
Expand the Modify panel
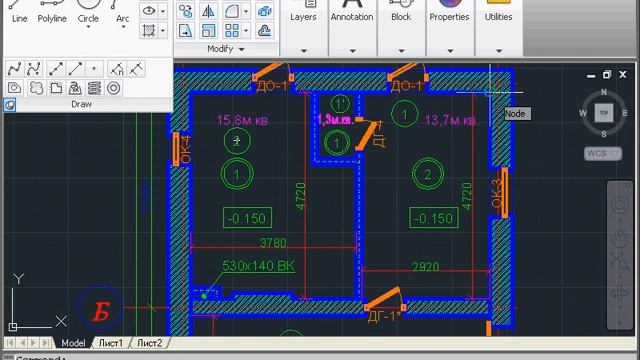pyautogui.click(x=226, y=49)
